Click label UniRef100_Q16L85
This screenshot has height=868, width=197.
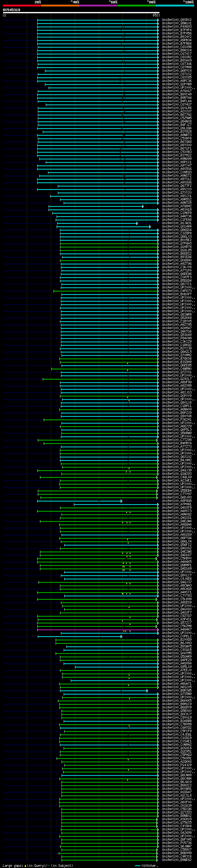[x=177, y=250]
